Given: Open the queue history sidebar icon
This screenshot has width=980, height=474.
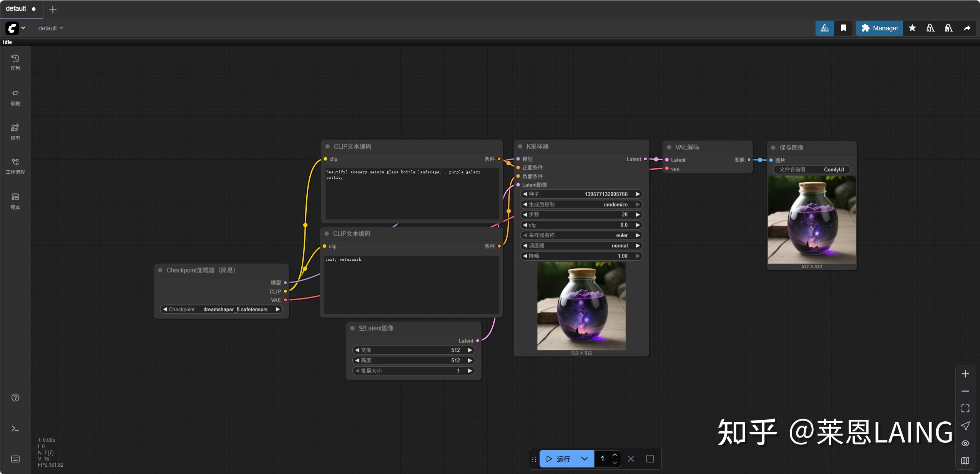Looking at the screenshot, I should [15, 62].
